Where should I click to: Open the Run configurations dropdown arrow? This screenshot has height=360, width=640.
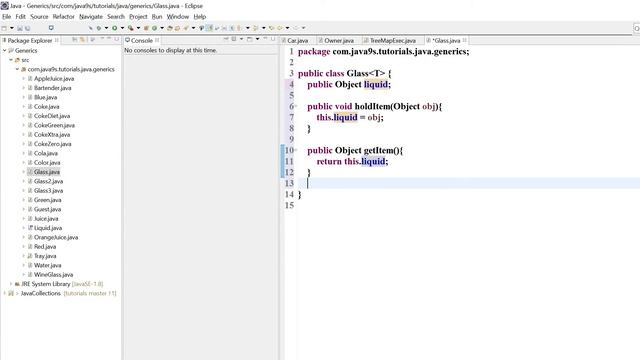[122, 28]
